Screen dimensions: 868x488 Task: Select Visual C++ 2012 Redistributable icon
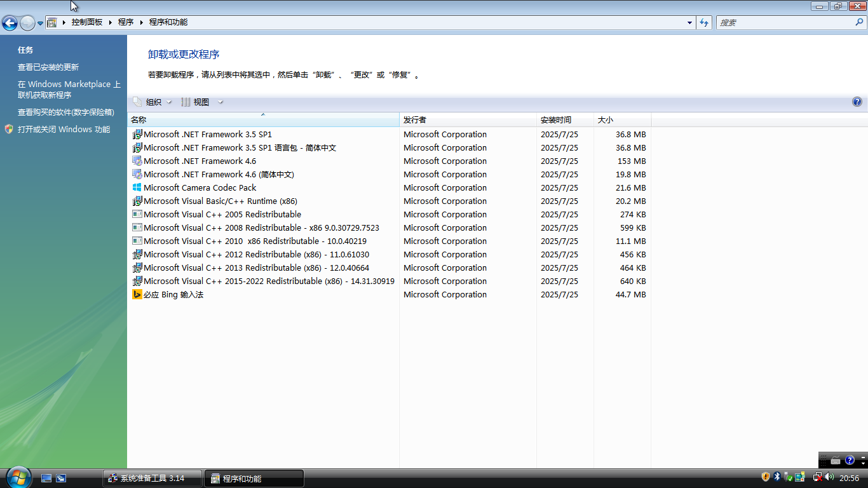tap(137, 254)
